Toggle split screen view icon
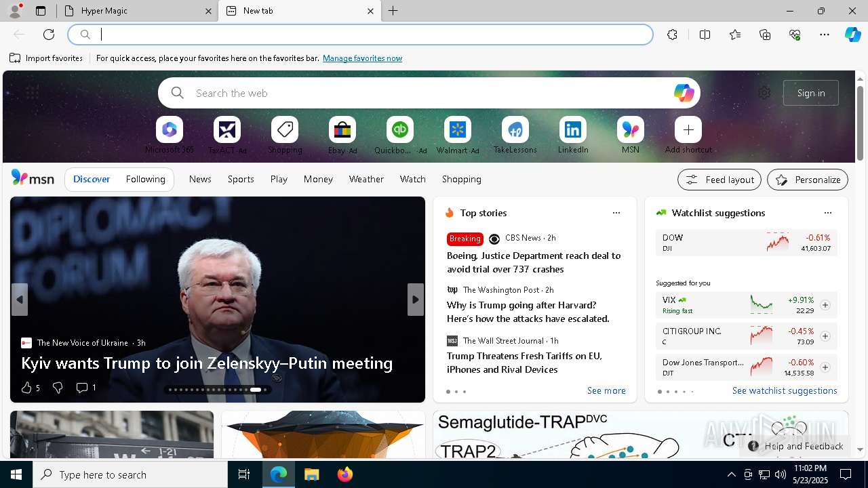 tap(705, 35)
